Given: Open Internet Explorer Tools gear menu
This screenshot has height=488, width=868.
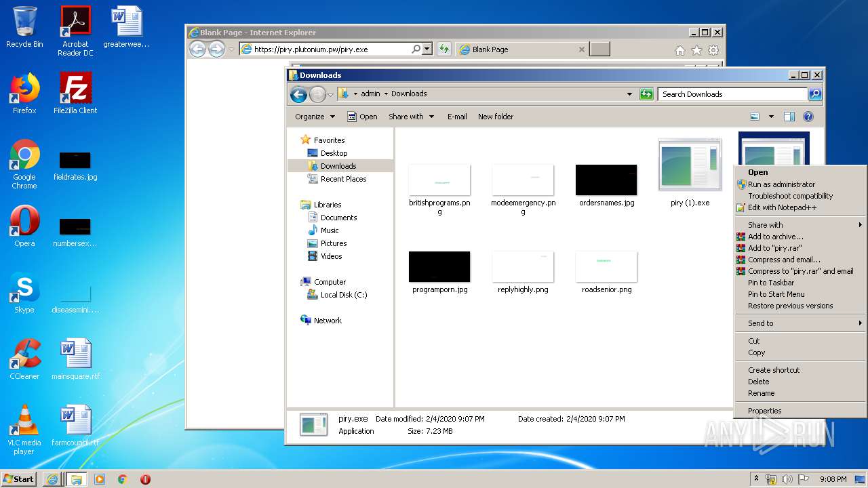Looking at the screenshot, I should click(713, 50).
